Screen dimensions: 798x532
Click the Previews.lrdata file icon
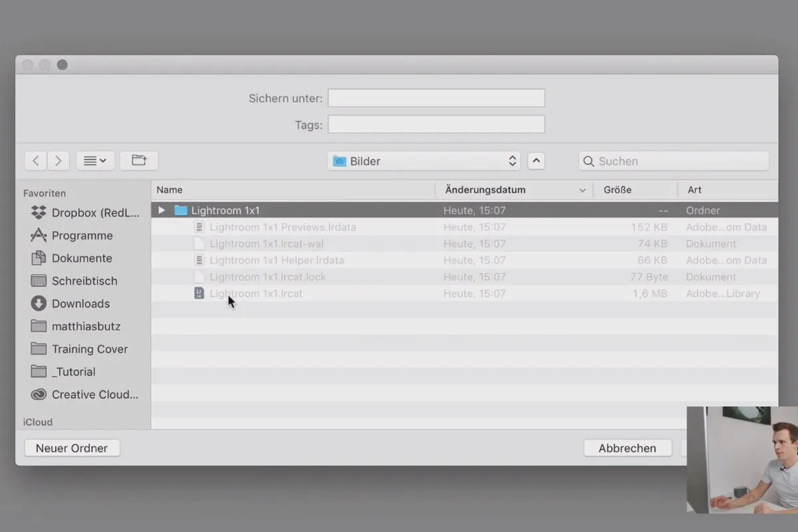(199, 227)
